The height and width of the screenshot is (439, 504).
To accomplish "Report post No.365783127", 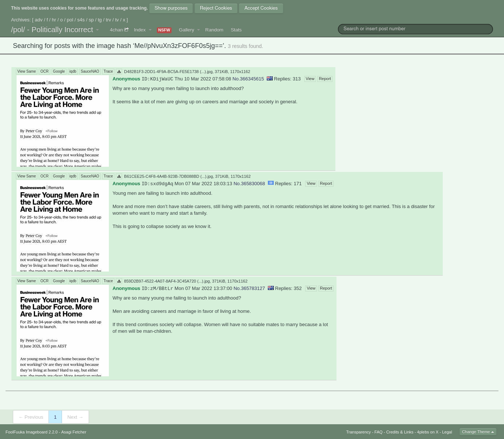I will pos(326,288).
